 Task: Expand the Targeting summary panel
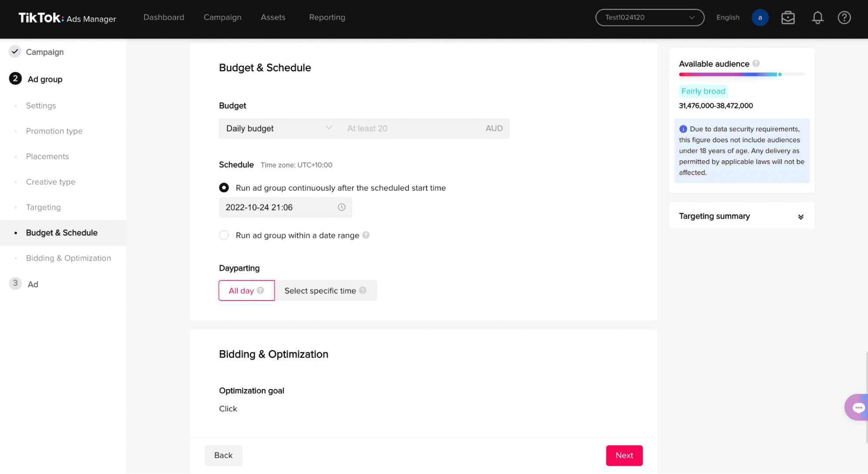(800, 216)
